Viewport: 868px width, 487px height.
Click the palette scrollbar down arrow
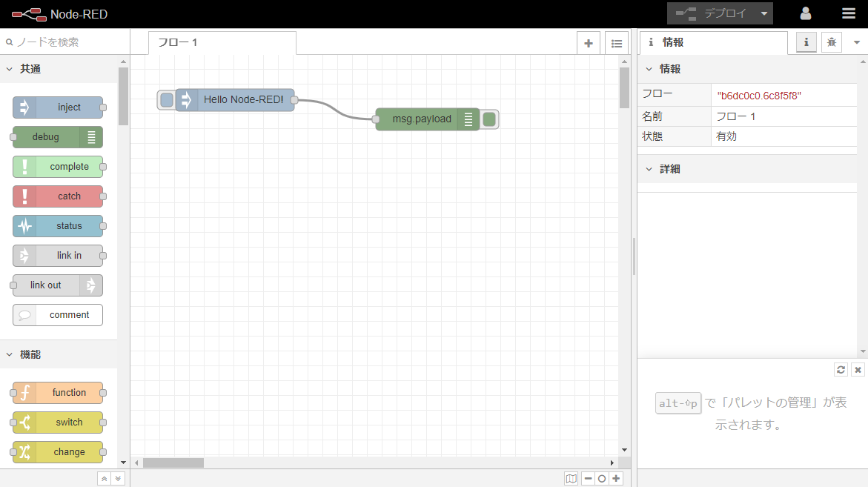(124, 463)
